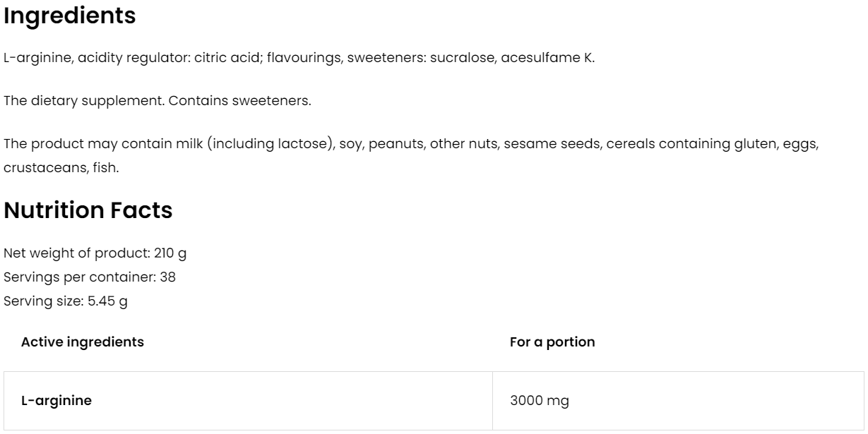Click the 'For a portion' column header
This screenshot has height=434, width=868.
[552, 342]
